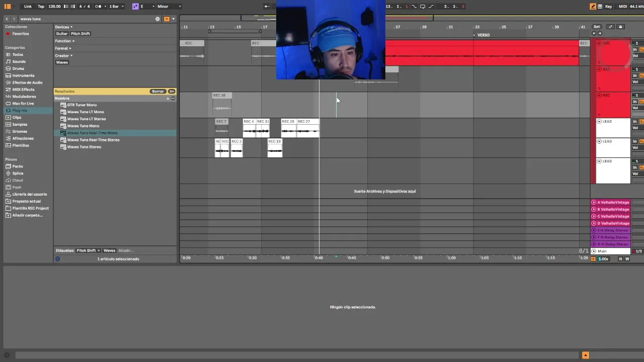Go forward in browser history
This screenshot has width=644, height=362.
click(14, 19)
